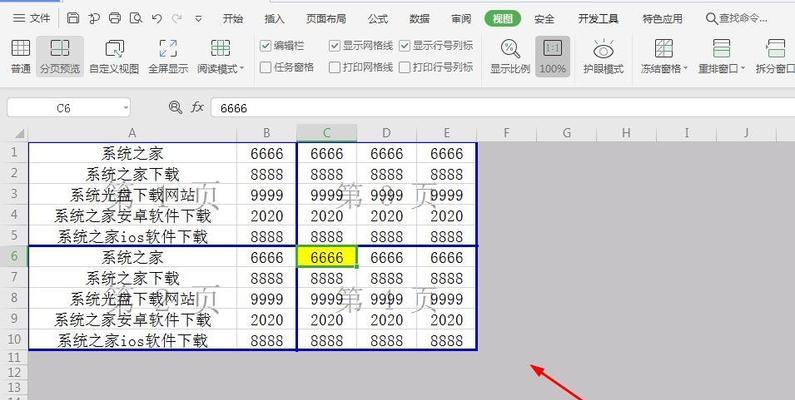Expand the 冻结窗格 dropdown arrow
The image size is (795, 400).
(x=685, y=68)
